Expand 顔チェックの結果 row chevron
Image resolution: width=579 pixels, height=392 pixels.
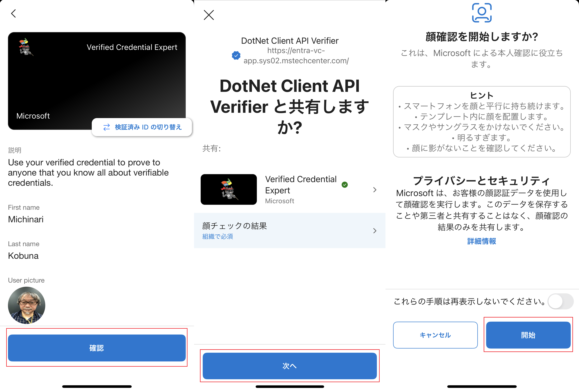tap(374, 231)
